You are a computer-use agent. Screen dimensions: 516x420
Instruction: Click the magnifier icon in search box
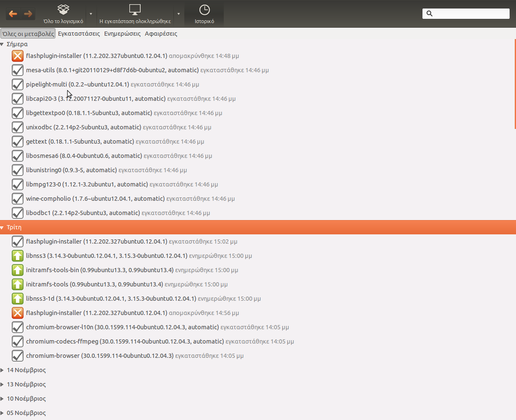coord(429,13)
